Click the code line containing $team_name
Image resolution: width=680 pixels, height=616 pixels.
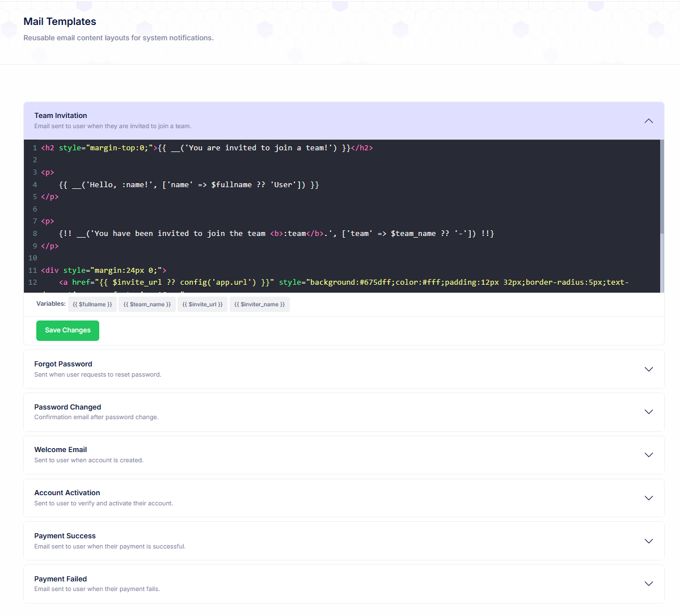(x=276, y=234)
